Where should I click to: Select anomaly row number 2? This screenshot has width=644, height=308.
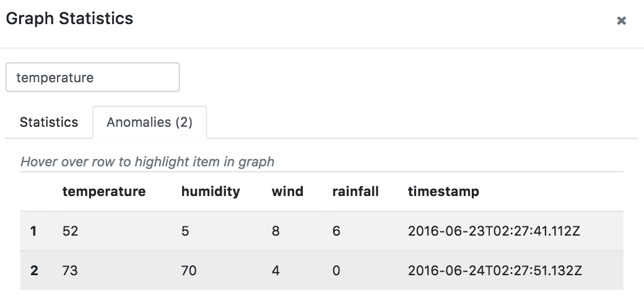tap(34, 270)
